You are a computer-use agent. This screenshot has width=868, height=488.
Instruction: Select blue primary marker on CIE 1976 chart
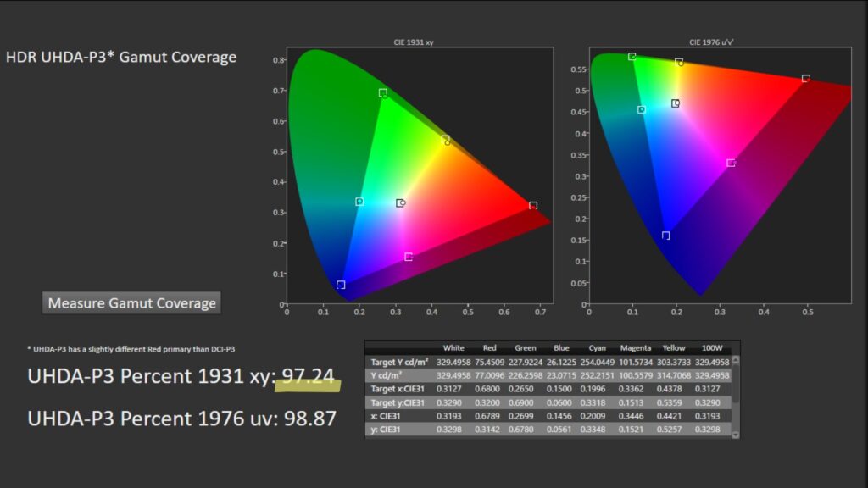pyautogui.click(x=666, y=236)
